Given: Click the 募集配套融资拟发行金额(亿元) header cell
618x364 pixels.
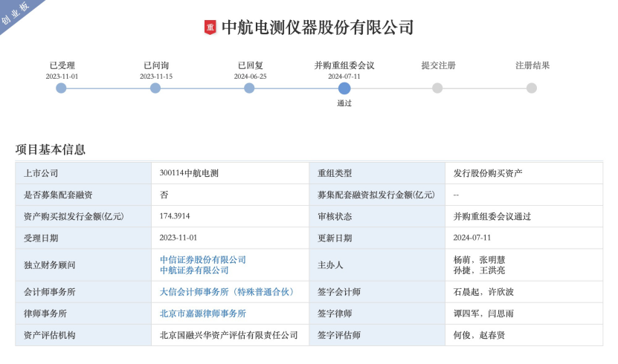Looking at the screenshot, I should (x=376, y=195).
